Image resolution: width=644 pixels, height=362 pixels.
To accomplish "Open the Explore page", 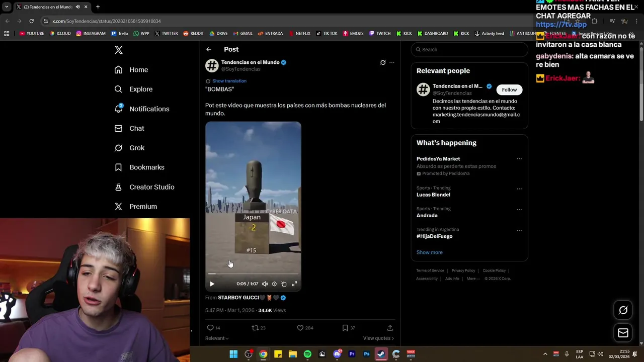I will click(x=133, y=89).
